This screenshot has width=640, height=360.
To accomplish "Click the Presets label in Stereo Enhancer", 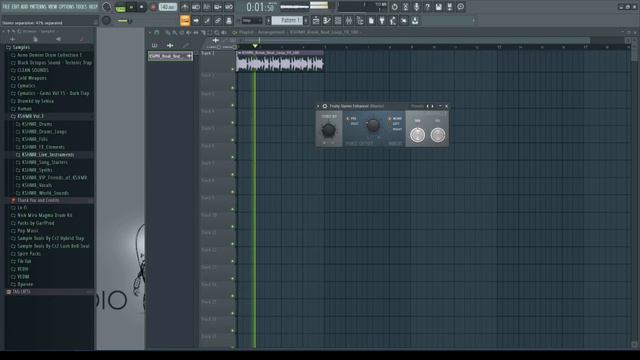I will pyautogui.click(x=417, y=106).
